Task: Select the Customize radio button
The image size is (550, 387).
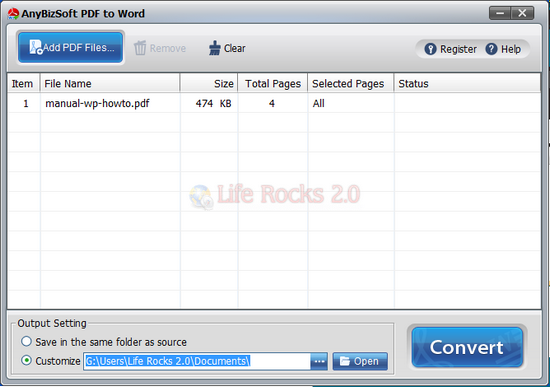Action: coord(26,360)
